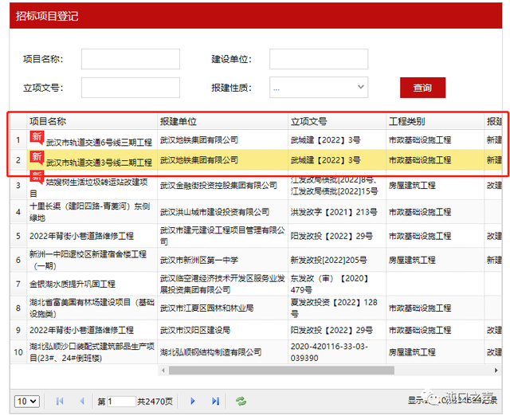This screenshot has width=510, height=420.
Task: Select 2022年背街小巷道路维修工程 in row 9
Action: click(81, 330)
